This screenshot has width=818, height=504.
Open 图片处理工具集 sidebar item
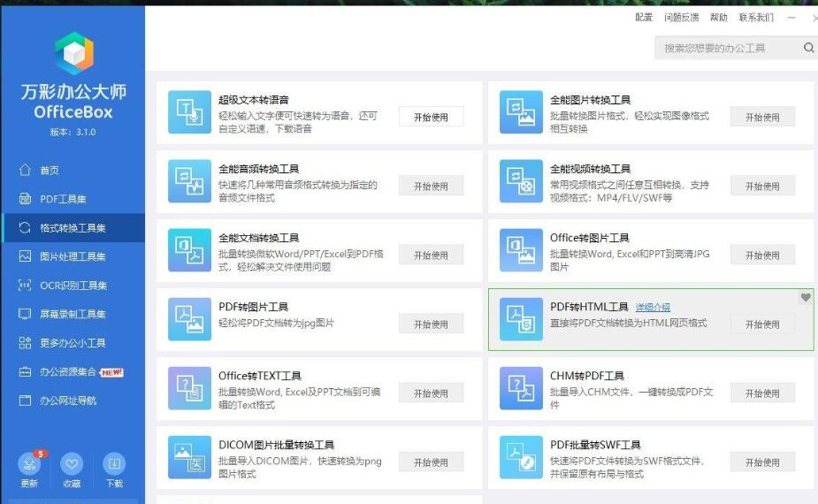[73, 256]
